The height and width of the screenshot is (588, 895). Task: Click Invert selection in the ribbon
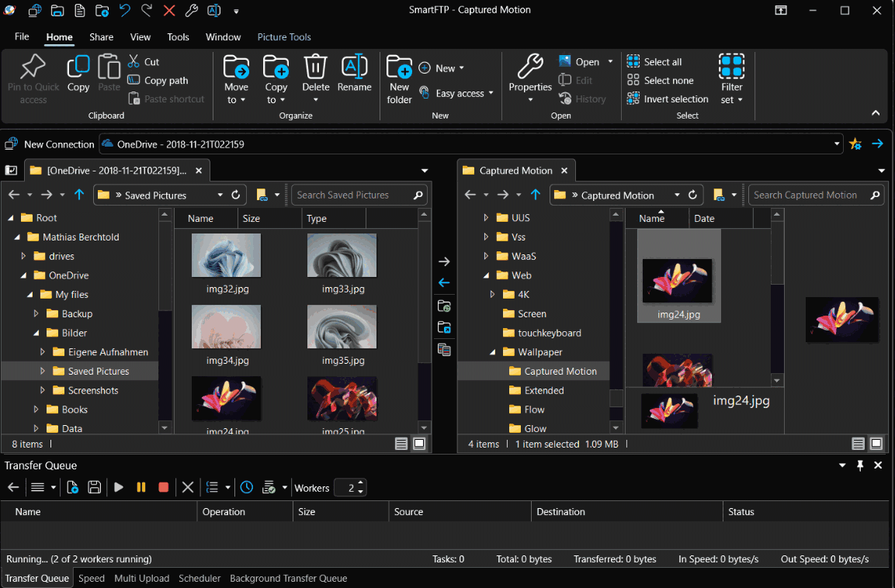(x=668, y=99)
